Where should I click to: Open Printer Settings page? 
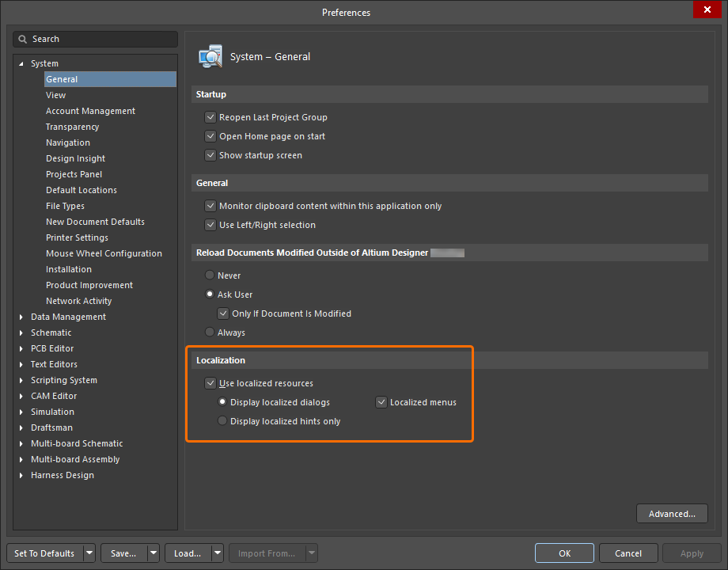coord(77,237)
